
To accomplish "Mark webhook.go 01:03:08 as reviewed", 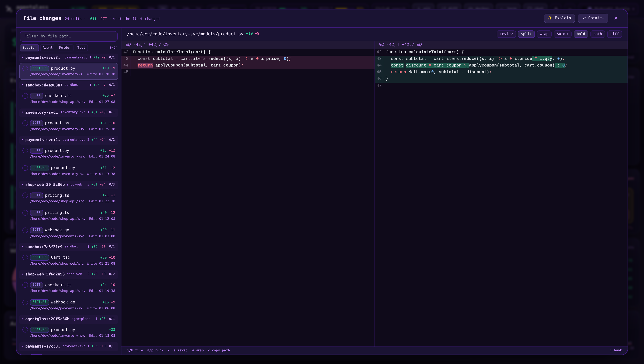I will coord(25,230).
